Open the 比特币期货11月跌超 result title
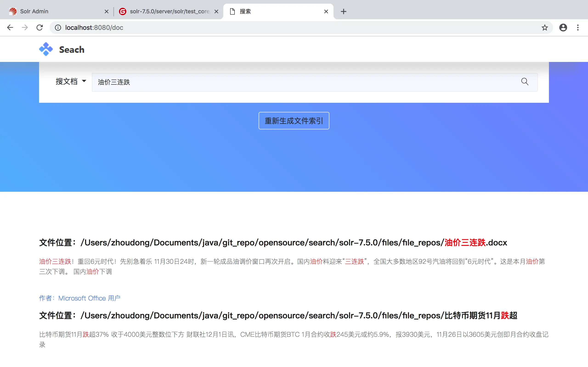 coord(278,316)
